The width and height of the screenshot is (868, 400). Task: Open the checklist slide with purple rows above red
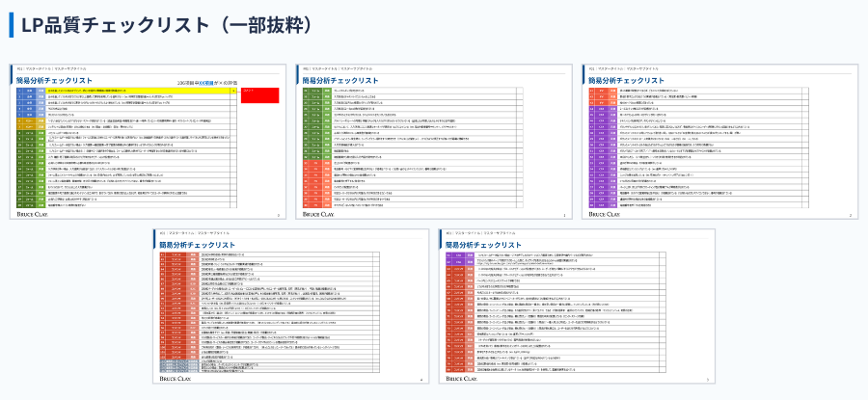click(x=577, y=306)
